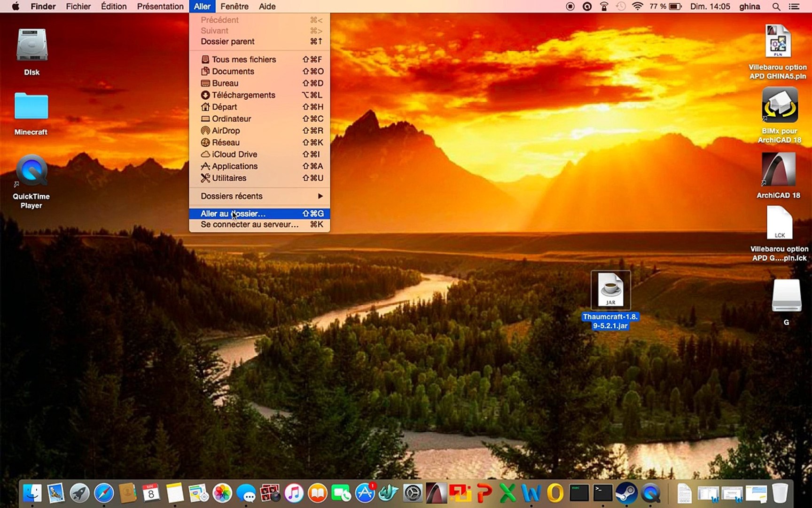
Task: Click the Dim. 14:05 clock
Action: pyautogui.click(x=710, y=7)
